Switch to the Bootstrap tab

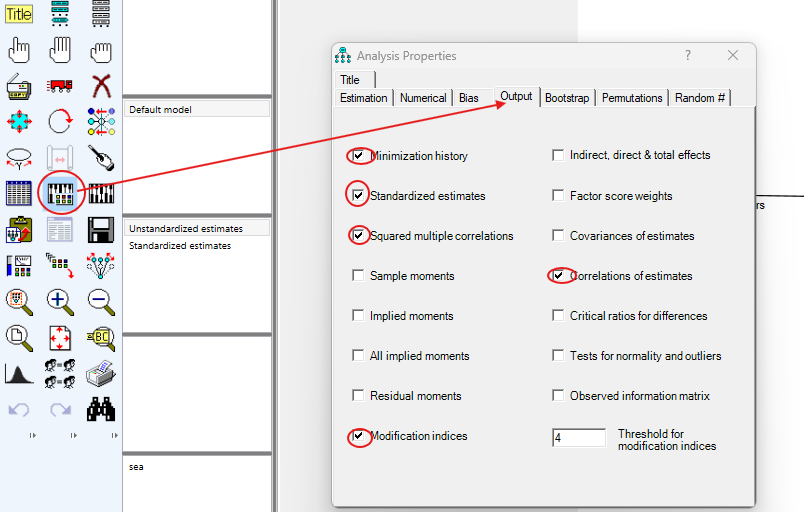pyautogui.click(x=567, y=98)
